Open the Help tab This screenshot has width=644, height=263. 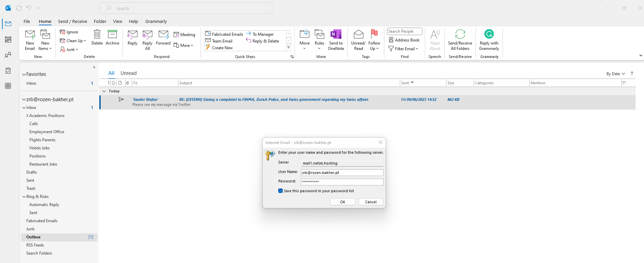tap(133, 21)
